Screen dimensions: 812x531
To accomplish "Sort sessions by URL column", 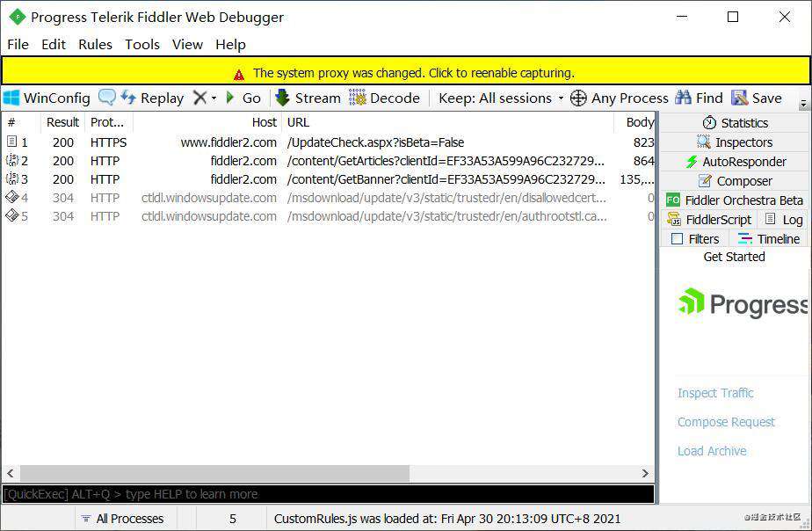I will (447, 122).
